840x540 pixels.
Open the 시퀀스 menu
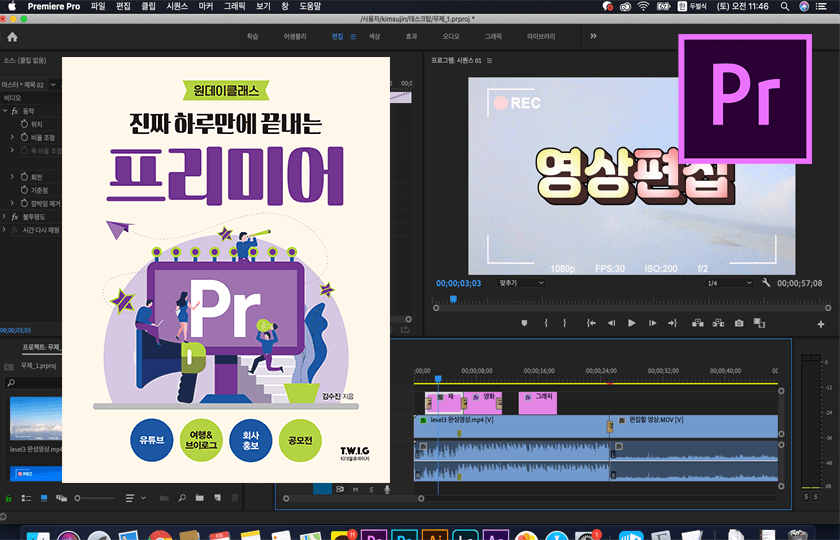tap(177, 6)
